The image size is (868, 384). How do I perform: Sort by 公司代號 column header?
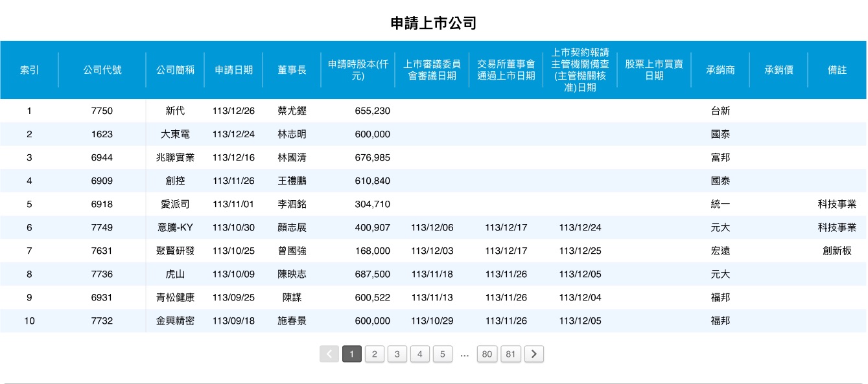[102, 70]
